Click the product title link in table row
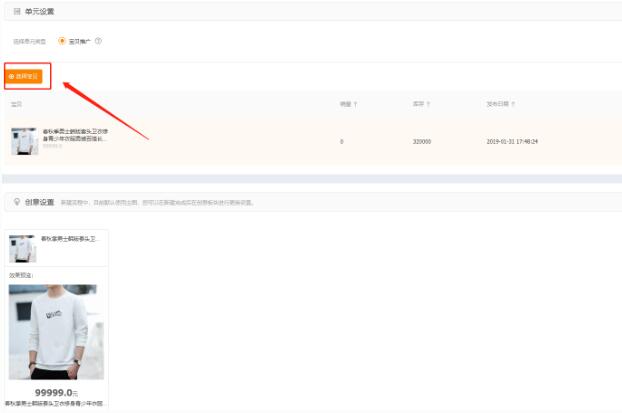Viewport: 622px width, 413px height. [75, 135]
